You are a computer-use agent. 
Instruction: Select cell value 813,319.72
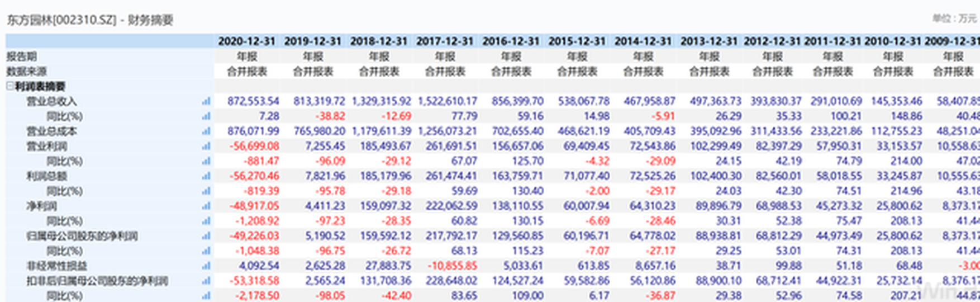319,101
